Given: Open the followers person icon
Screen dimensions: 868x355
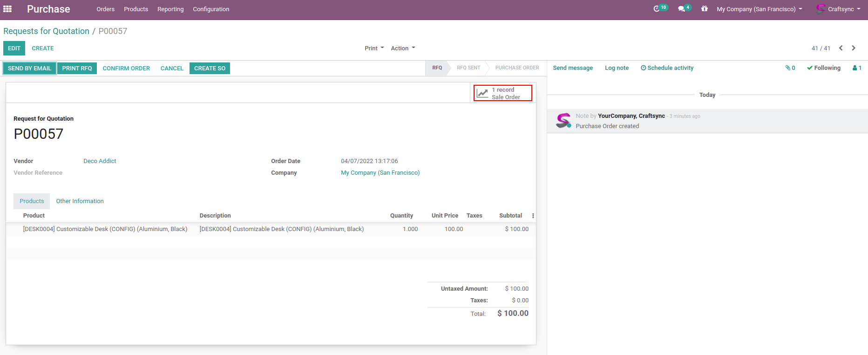Looking at the screenshot, I should tap(856, 68).
